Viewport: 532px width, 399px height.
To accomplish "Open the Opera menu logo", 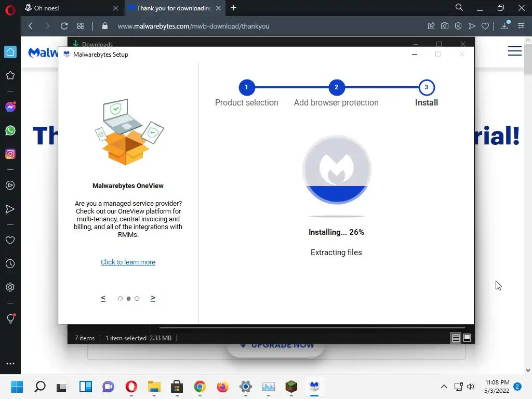I will pos(10,10).
